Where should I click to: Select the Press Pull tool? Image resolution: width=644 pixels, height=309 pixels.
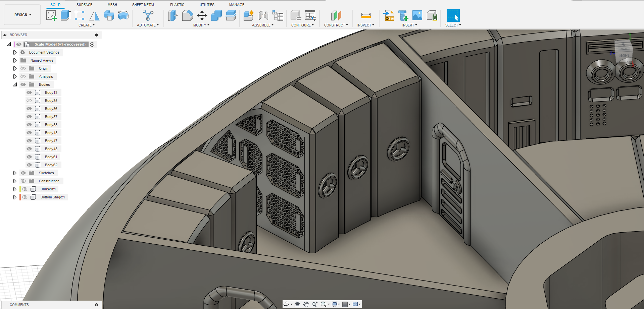click(x=173, y=15)
